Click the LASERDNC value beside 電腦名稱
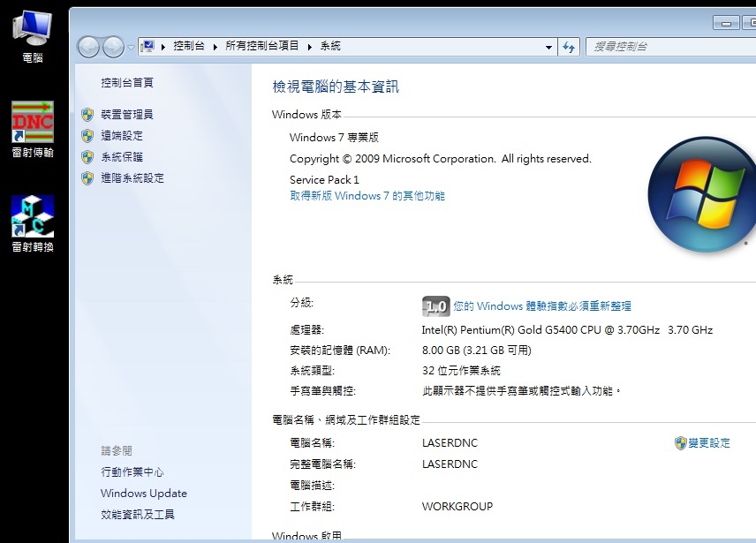 450,442
